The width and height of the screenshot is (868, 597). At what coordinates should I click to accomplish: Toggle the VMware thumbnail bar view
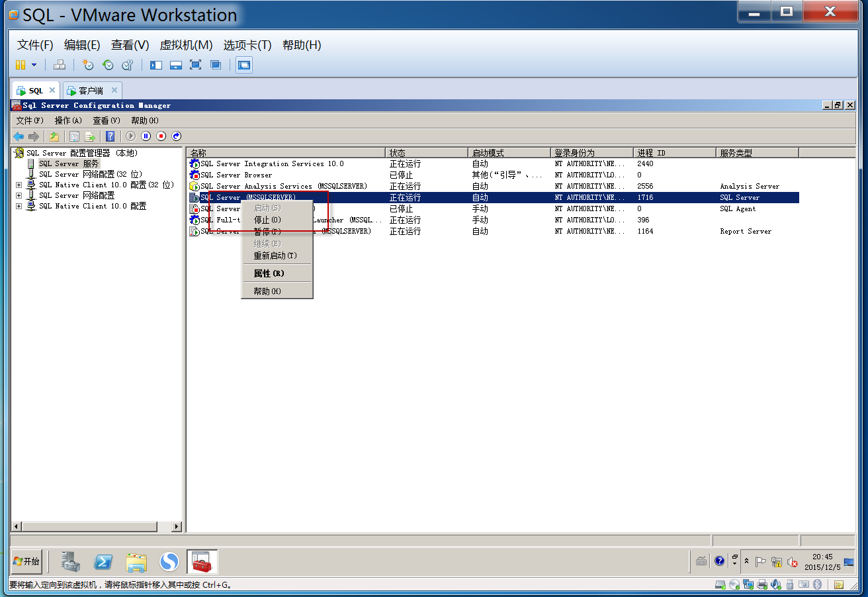click(176, 65)
